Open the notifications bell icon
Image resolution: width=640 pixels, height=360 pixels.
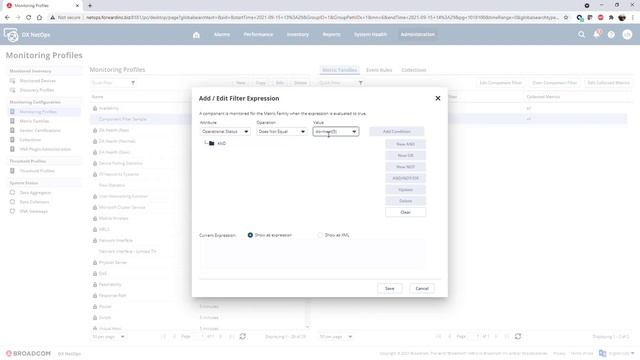(x=597, y=34)
